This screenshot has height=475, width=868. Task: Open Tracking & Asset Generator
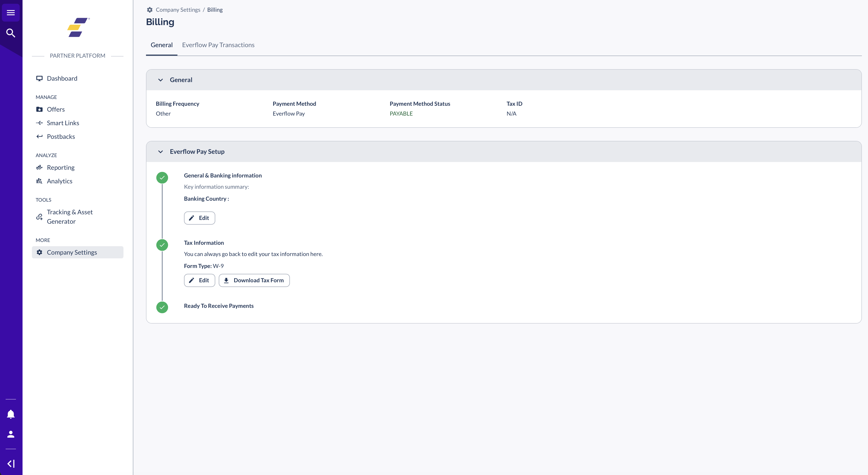tap(69, 217)
